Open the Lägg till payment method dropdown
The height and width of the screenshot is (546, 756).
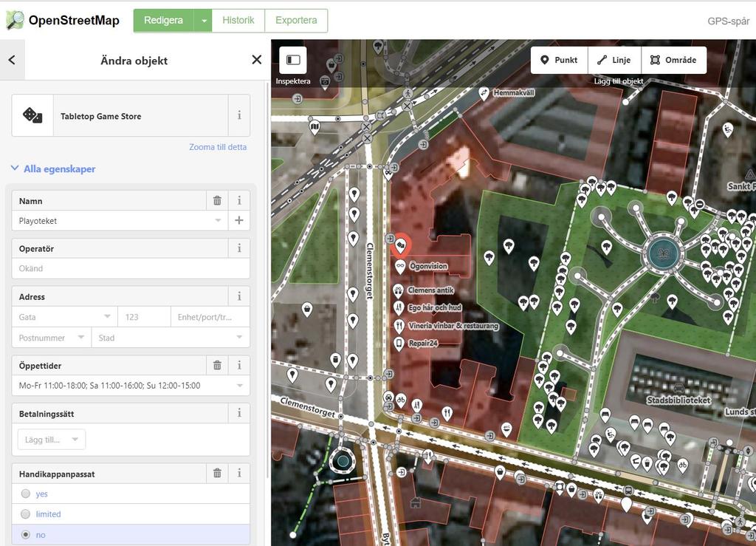click(52, 440)
